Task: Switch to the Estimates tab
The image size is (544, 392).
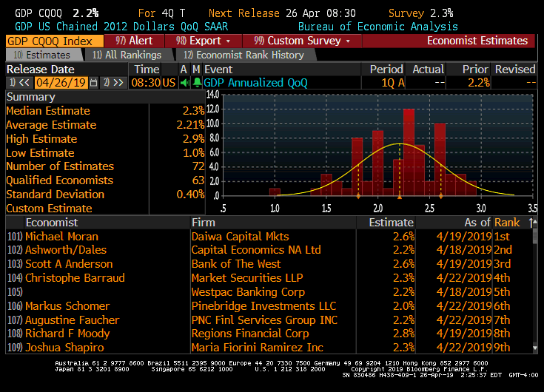Action: point(44,55)
